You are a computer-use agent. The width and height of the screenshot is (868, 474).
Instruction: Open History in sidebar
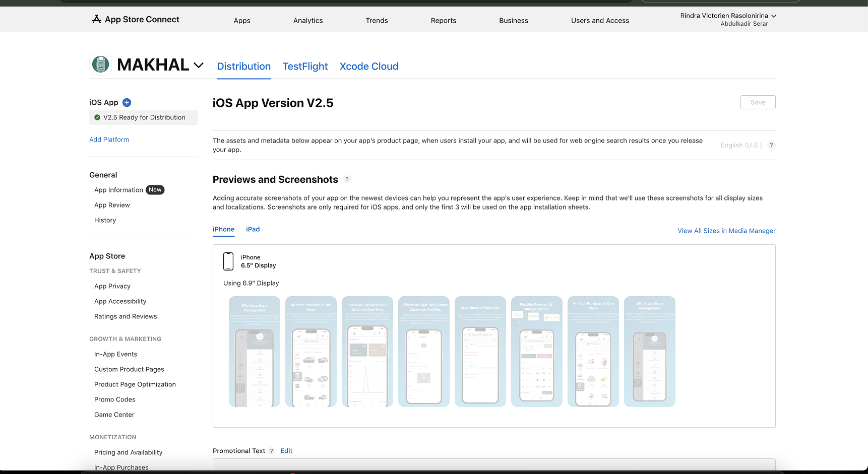105,220
